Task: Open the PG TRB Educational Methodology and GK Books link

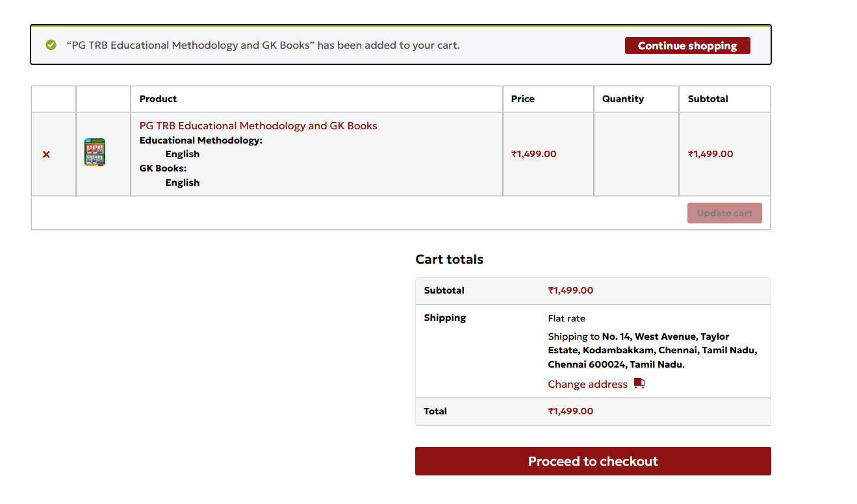Action: pyautogui.click(x=259, y=126)
